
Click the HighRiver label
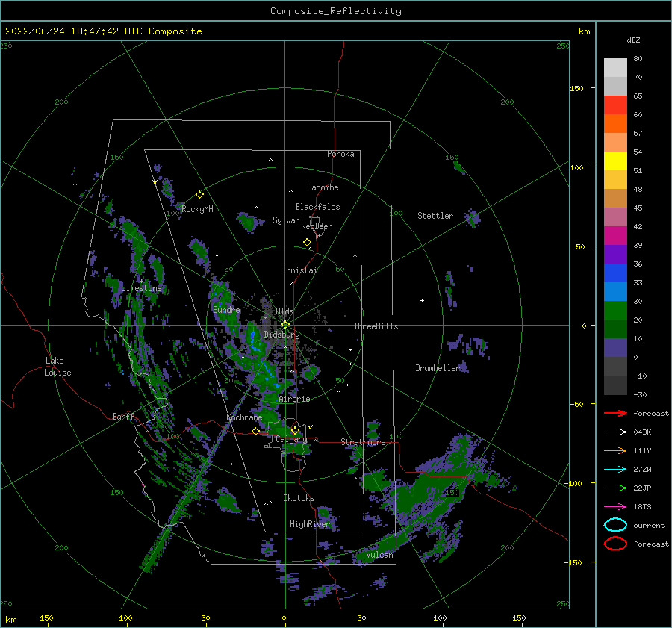click(x=309, y=524)
